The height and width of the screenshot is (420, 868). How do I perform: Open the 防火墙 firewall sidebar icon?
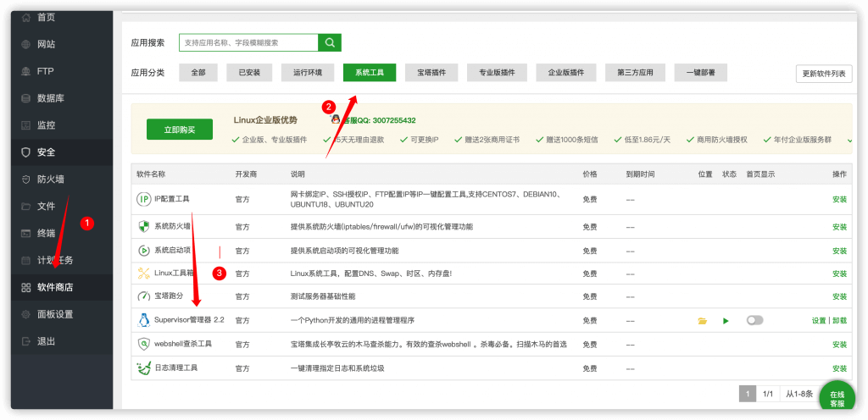[25, 180]
